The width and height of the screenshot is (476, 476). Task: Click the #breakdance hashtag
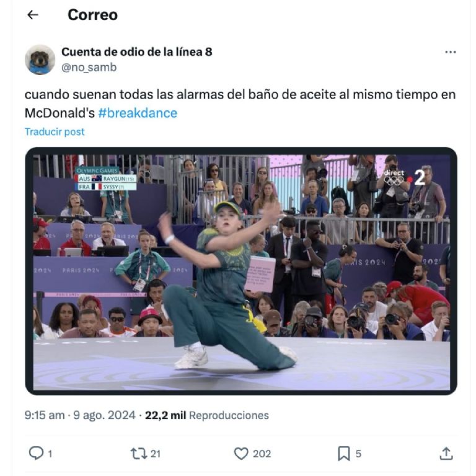coord(138,113)
